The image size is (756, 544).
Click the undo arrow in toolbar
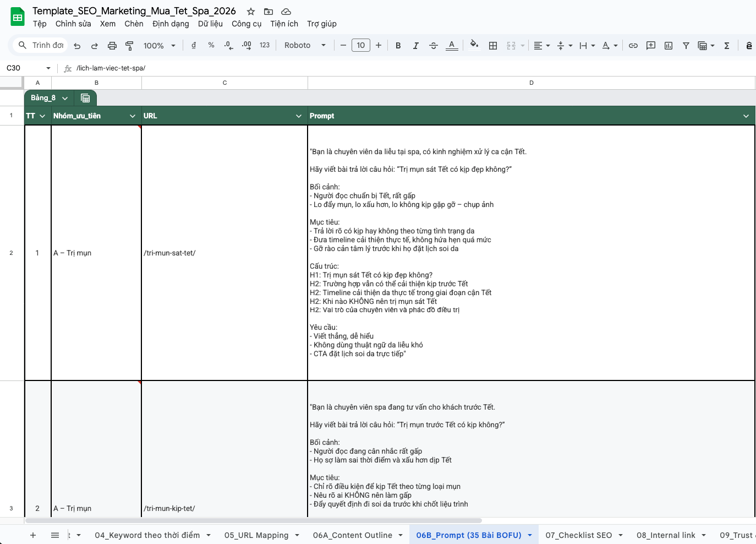click(77, 46)
